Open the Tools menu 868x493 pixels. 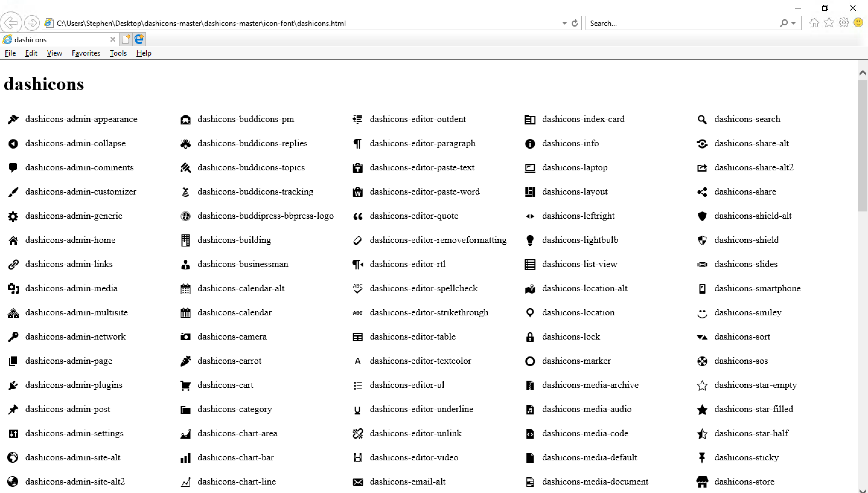click(x=118, y=53)
